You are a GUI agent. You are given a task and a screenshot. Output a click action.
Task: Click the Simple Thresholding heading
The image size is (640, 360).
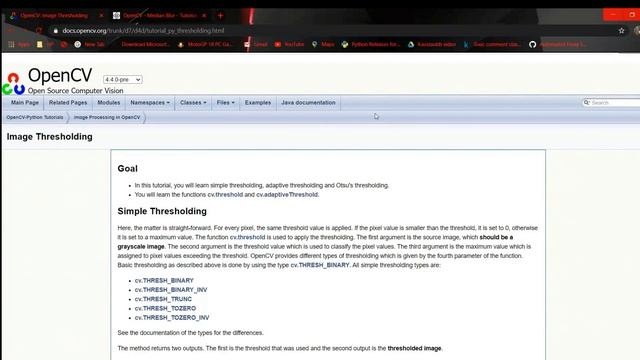[x=162, y=211]
